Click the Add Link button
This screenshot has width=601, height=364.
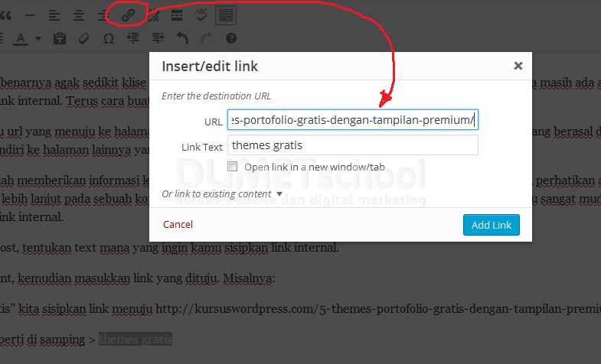(492, 225)
